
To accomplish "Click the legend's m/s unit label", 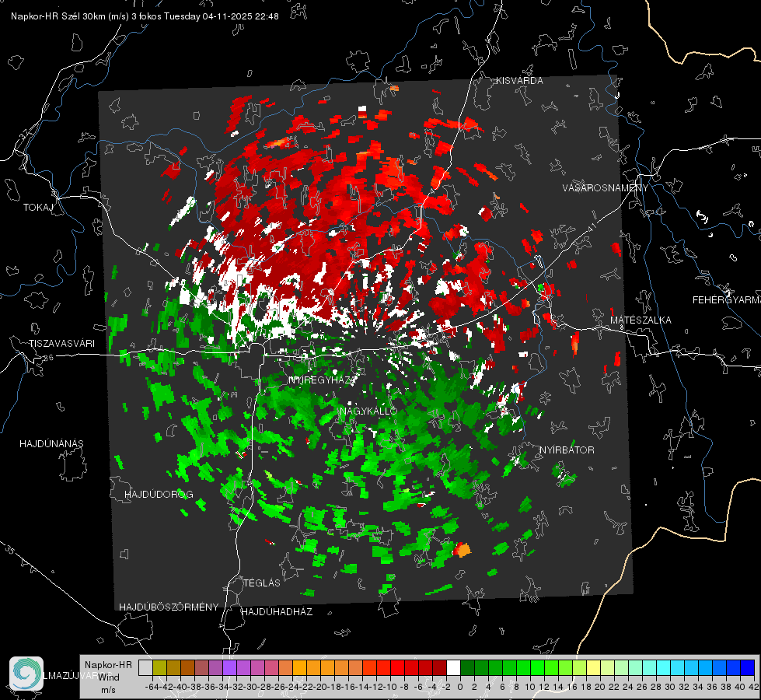I will 108,690.
